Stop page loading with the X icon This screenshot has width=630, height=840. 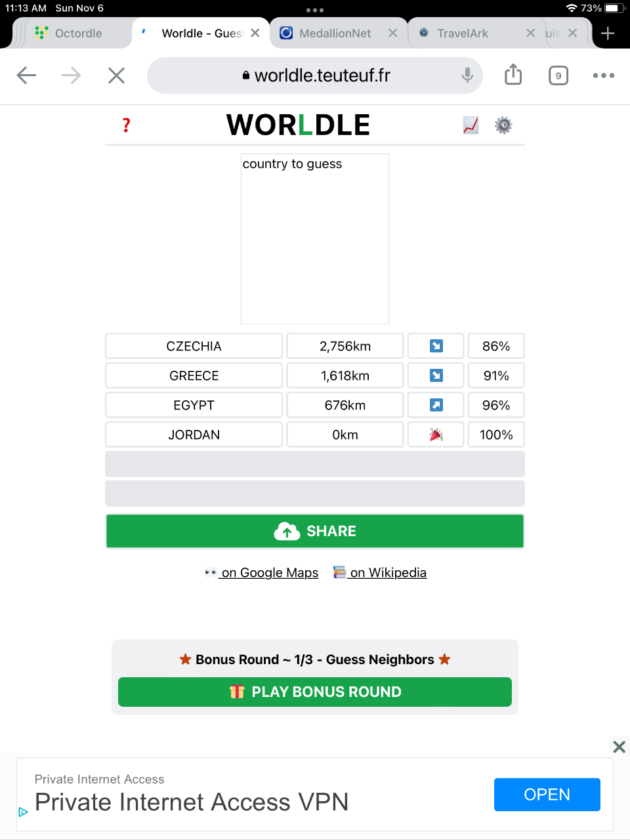point(116,75)
